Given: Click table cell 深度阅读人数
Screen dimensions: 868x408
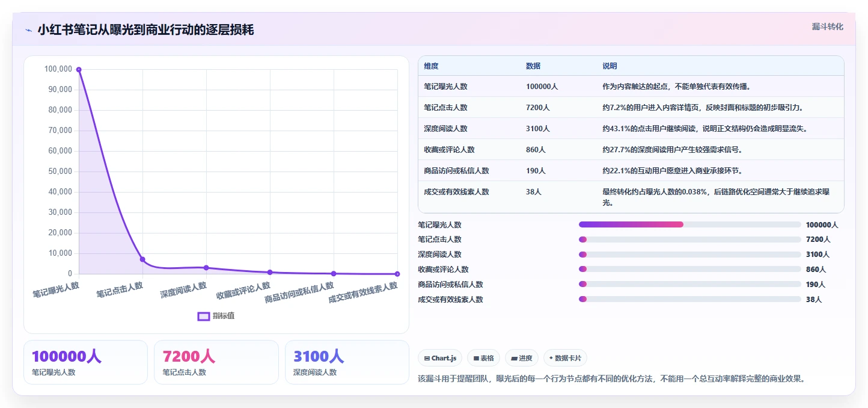Looking at the screenshot, I should [445, 129].
